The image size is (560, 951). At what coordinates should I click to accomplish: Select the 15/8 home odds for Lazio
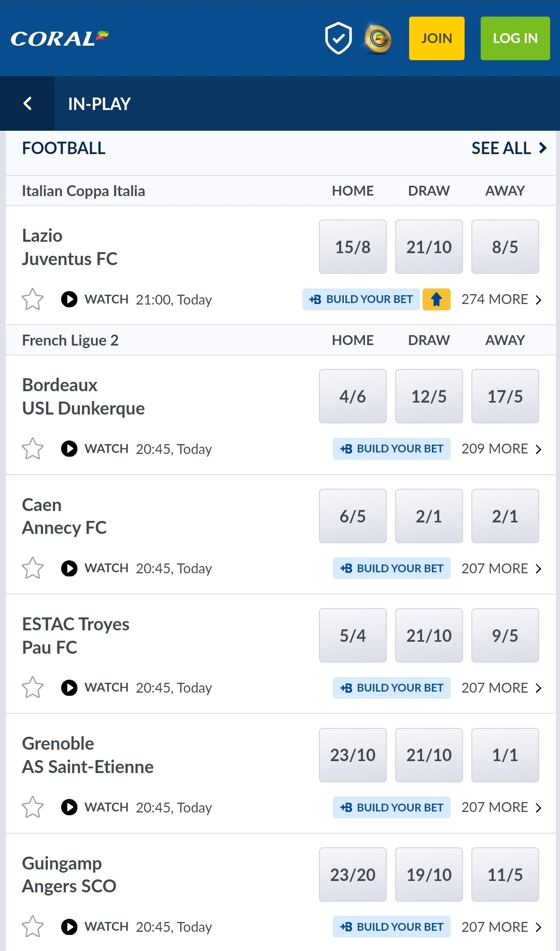(x=353, y=247)
